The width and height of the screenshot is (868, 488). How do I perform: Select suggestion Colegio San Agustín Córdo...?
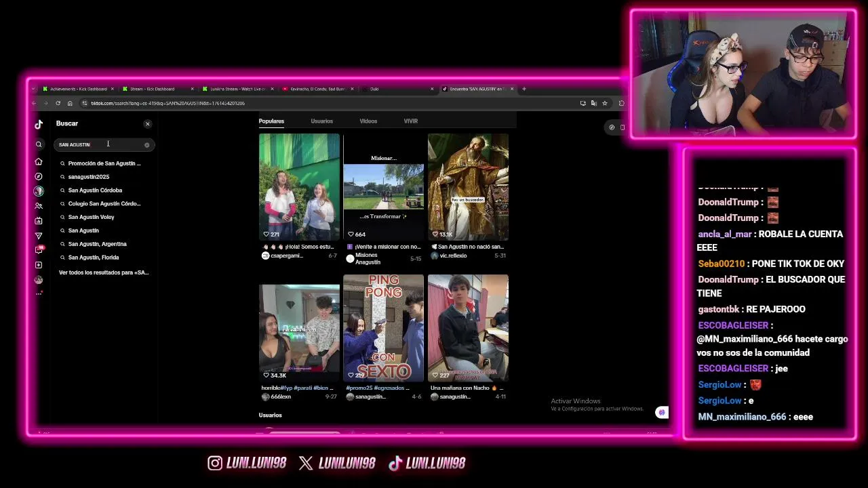(104, 203)
